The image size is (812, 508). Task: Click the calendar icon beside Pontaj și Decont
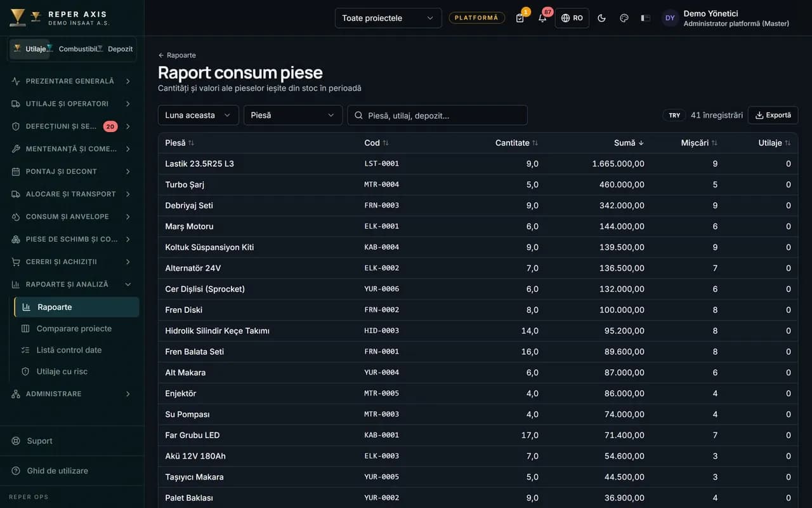(16, 171)
